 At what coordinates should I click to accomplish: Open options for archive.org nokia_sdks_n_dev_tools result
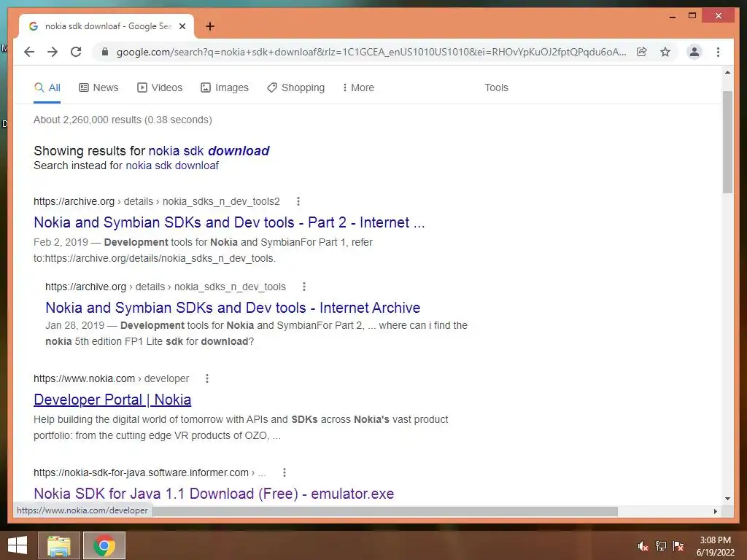(x=304, y=287)
